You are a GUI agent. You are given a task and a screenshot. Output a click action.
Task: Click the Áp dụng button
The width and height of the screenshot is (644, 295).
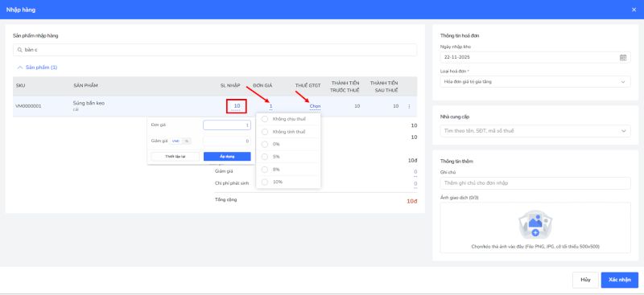[227, 156]
